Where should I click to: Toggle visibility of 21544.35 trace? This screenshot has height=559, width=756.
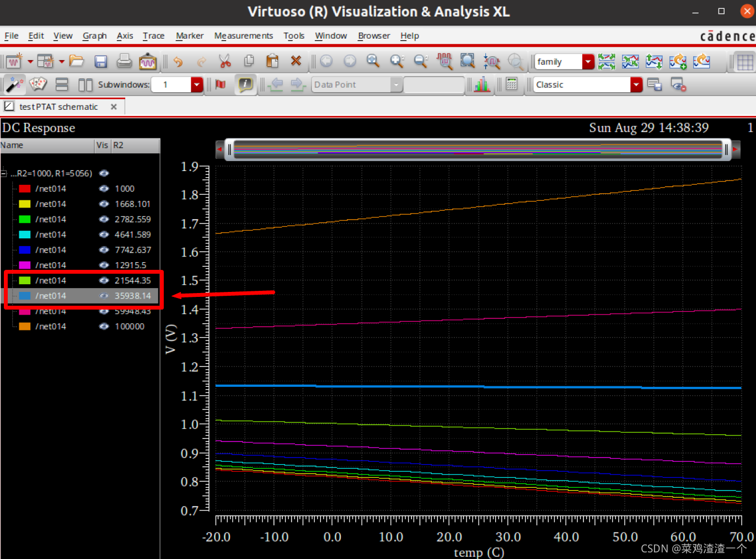104,280
